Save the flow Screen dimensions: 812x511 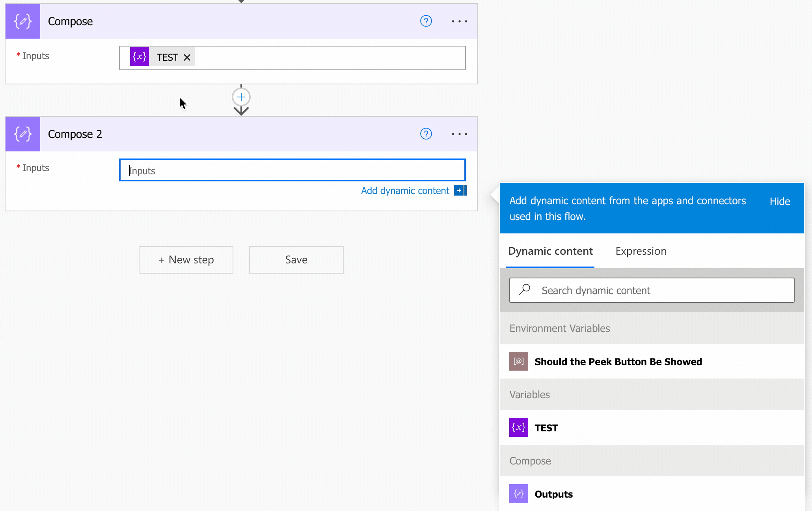(296, 260)
